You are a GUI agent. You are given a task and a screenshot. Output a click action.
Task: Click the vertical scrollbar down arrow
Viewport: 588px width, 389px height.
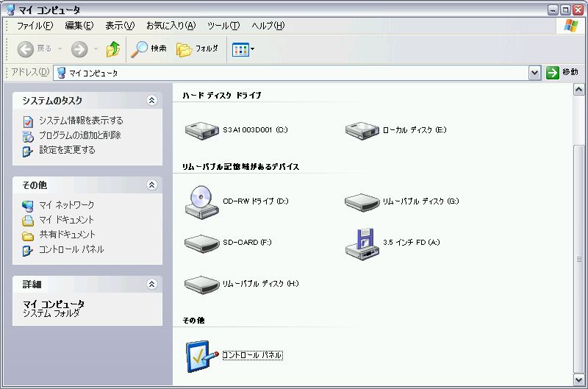point(578,379)
